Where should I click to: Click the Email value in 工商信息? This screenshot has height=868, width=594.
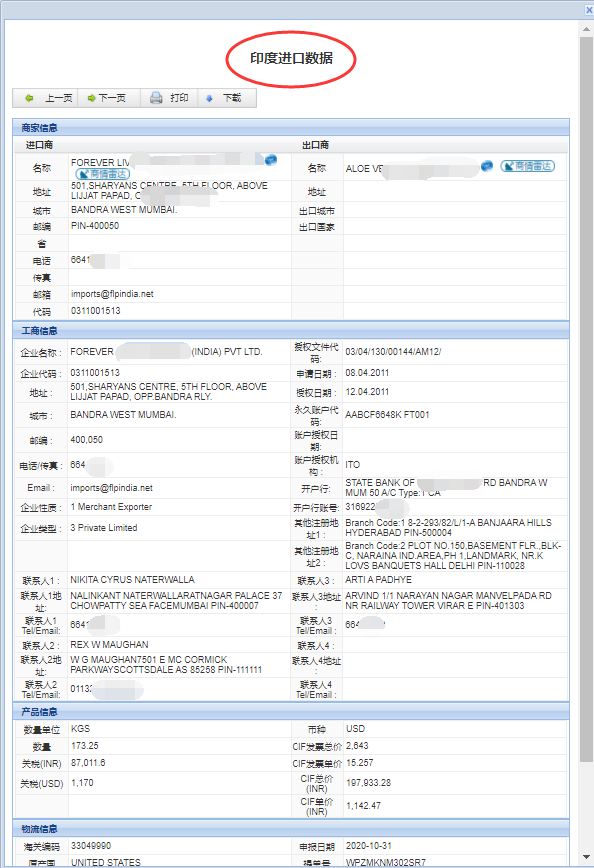[x=112, y=488]
